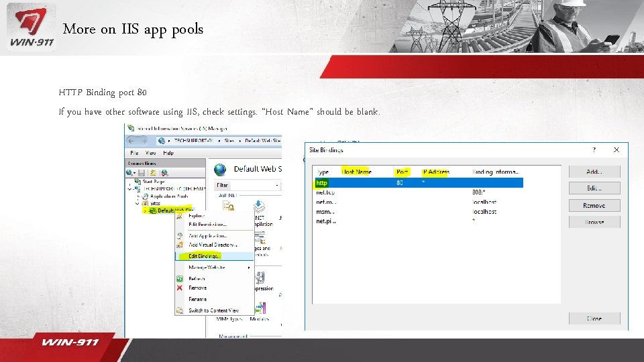Click the Explore icon in context menu

pyautogui.click(x=180, y=215)
